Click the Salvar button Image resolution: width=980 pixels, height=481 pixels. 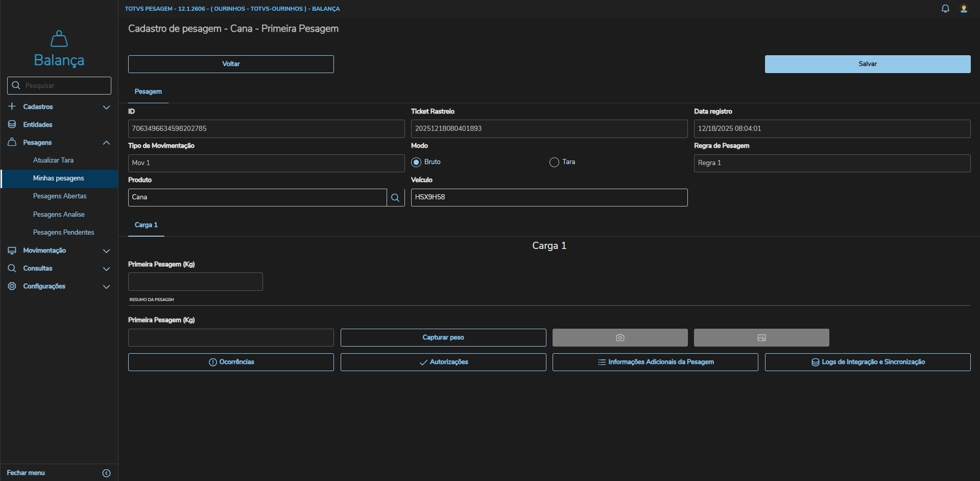click(868, 64)
